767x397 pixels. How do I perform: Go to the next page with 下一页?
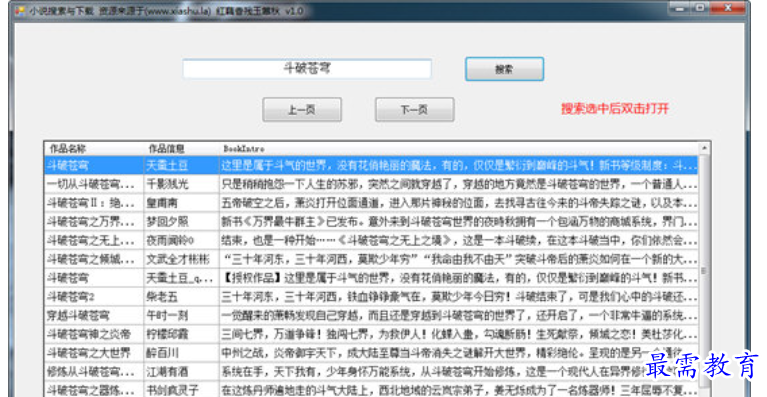point(414,110)
